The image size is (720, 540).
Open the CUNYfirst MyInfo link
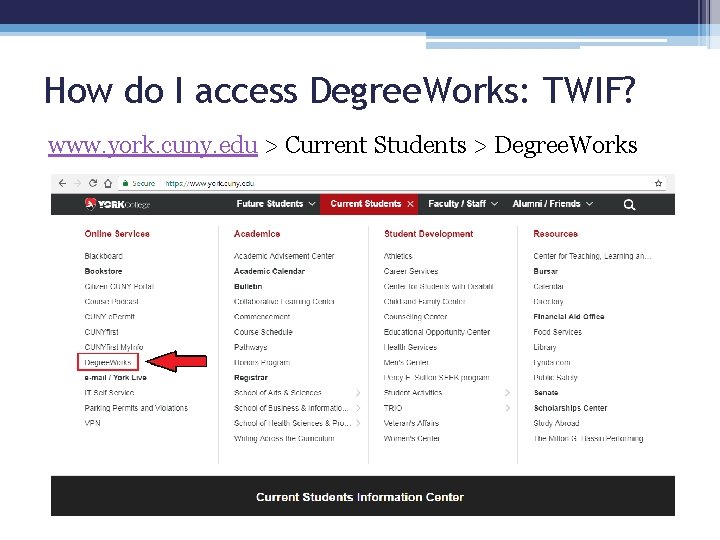(113, 347)
